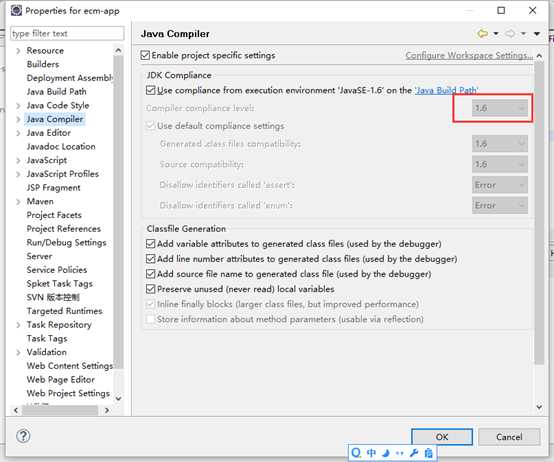
Task: Click the Cancel button
Action: coord(509,437)
